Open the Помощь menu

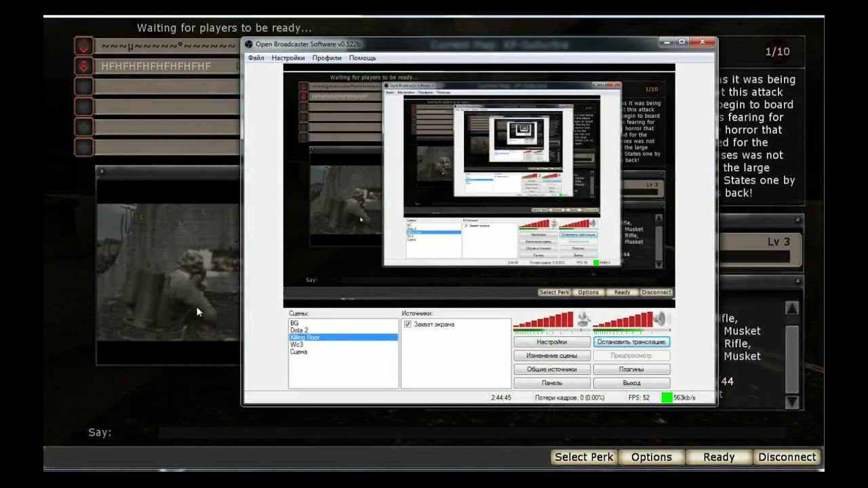click(x=363, y=58)
